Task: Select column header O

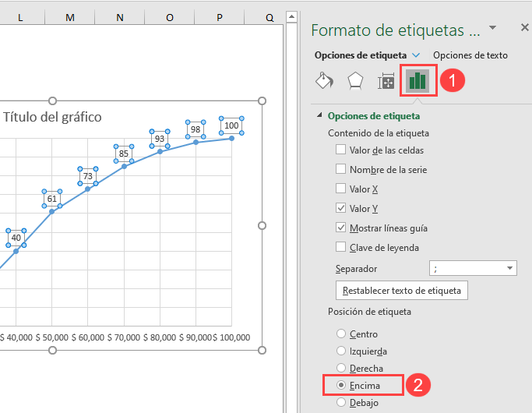Action: [170, 17]
